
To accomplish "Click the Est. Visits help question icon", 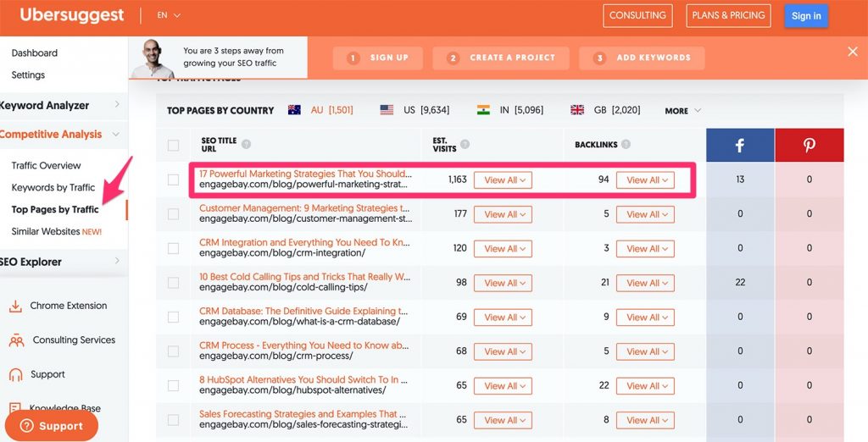I will [465, 145].
